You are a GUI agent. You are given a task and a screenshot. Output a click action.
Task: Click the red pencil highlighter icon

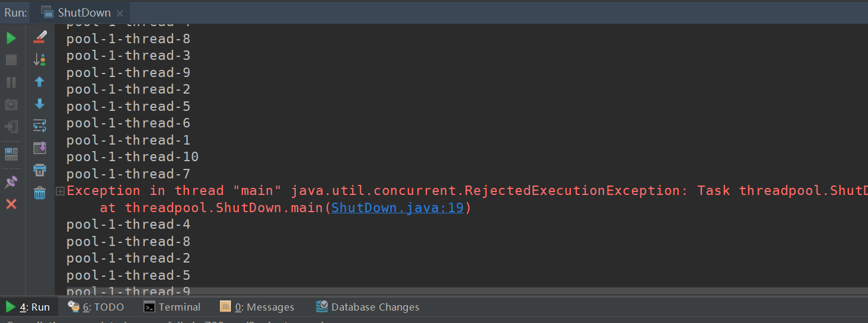pos(40,37)
